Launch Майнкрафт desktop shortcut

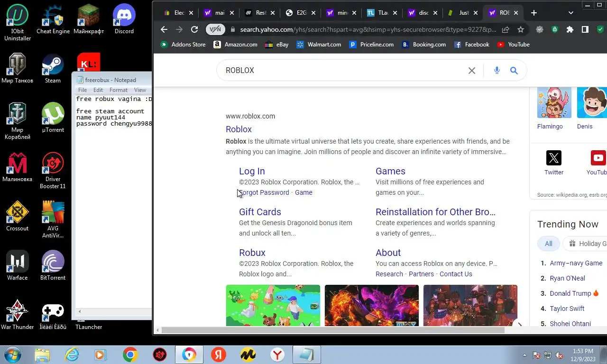pyautogui.click(x=89, y=19)
